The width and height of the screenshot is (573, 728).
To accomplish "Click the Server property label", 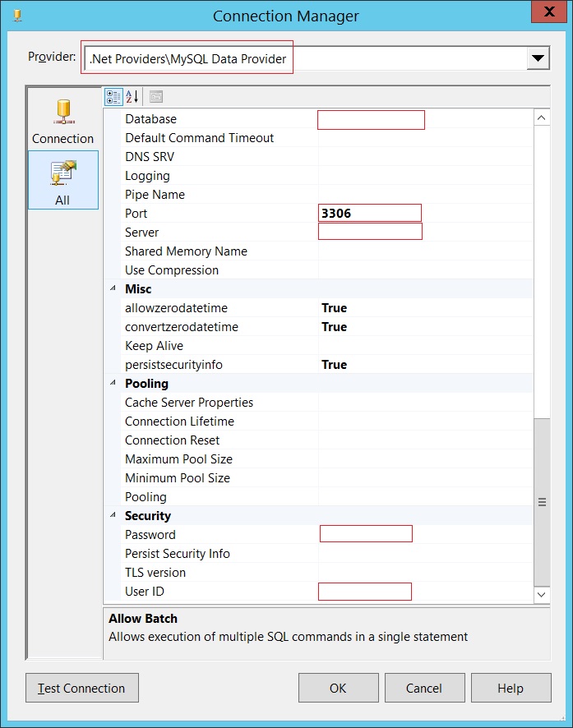I will [x=141, y=233].
